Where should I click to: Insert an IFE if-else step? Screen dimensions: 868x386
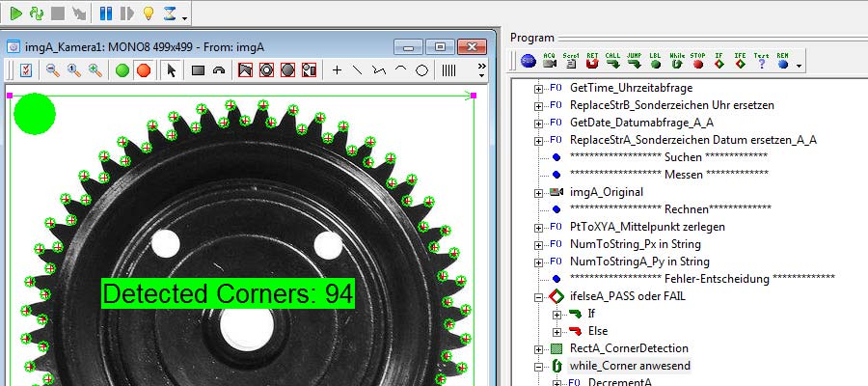coord(740,61)
